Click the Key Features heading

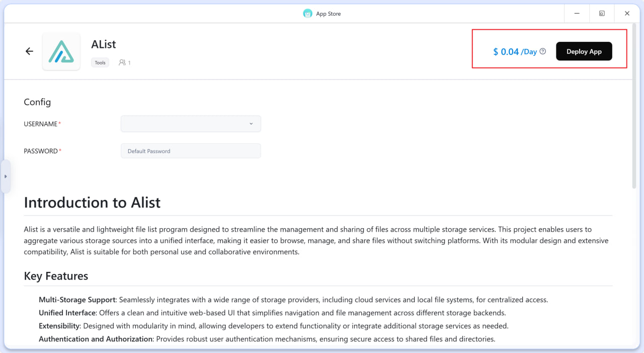(56, 276)
